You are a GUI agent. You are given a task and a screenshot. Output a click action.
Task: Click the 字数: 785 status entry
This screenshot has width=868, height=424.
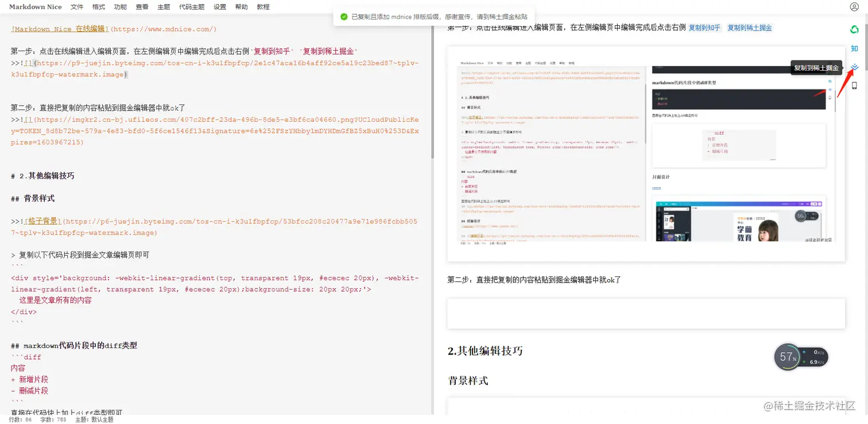[53, 419]
